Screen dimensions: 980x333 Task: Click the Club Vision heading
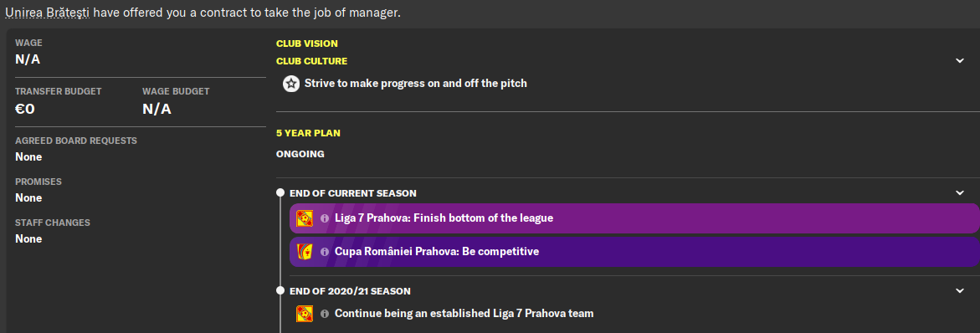pos(307,44)
